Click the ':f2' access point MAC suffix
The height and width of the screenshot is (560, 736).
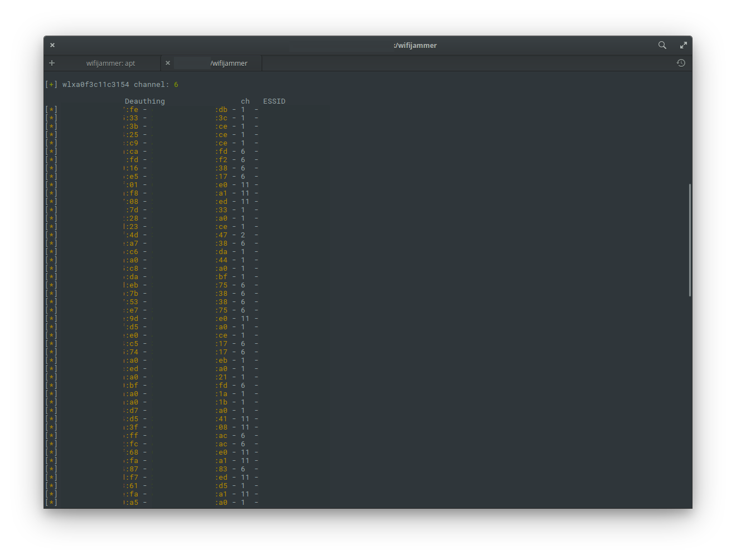(221, 160)
